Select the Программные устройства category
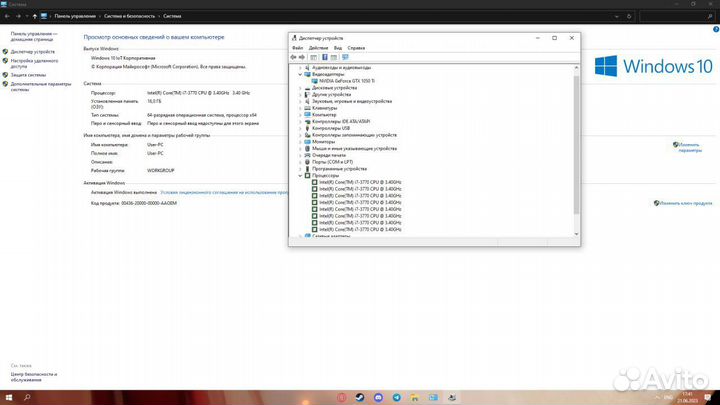Screen dimensions: 720x405 point(339,169)
